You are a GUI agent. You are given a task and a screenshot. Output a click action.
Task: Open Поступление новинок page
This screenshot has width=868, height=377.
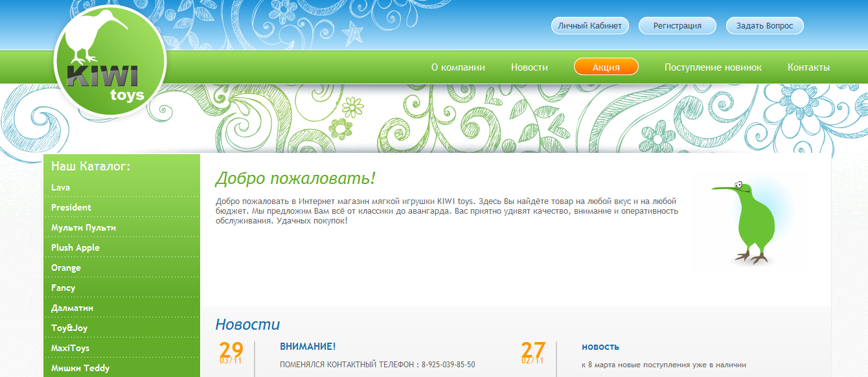coord(714,66)
